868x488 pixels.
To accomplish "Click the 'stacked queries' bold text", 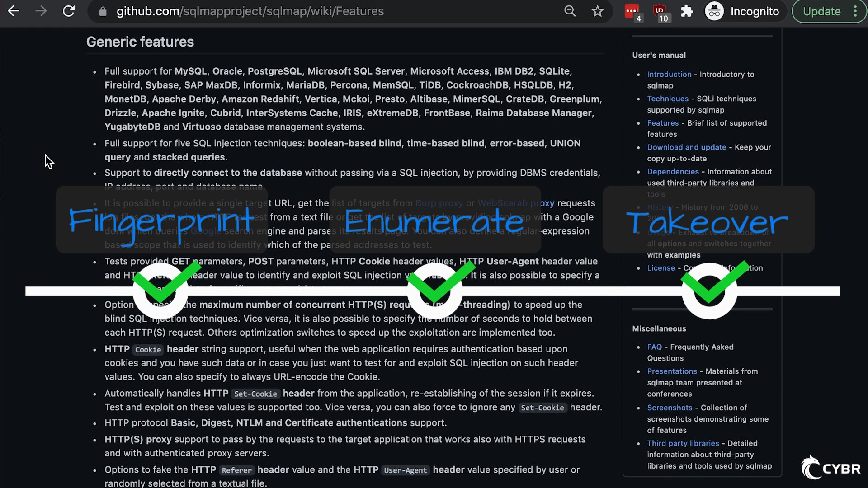I will 189,157.
